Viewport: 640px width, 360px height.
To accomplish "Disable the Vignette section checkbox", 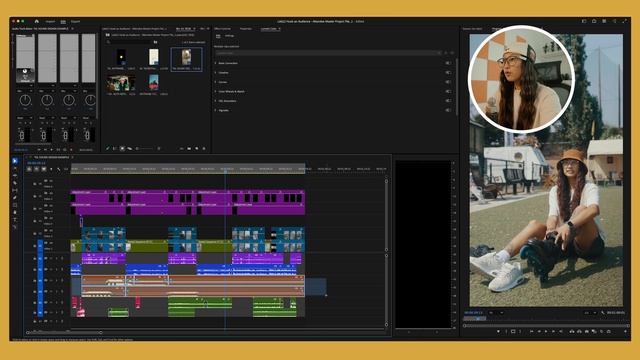I will coord(448,110).
